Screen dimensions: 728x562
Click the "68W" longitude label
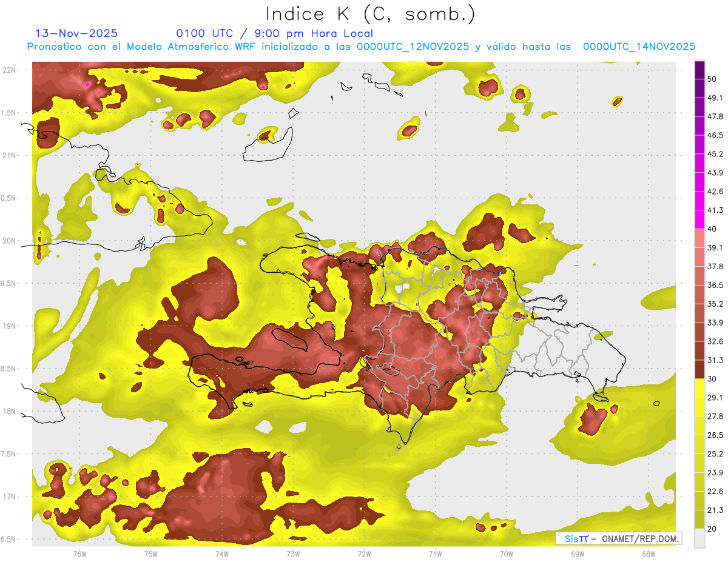pos(649,554)
